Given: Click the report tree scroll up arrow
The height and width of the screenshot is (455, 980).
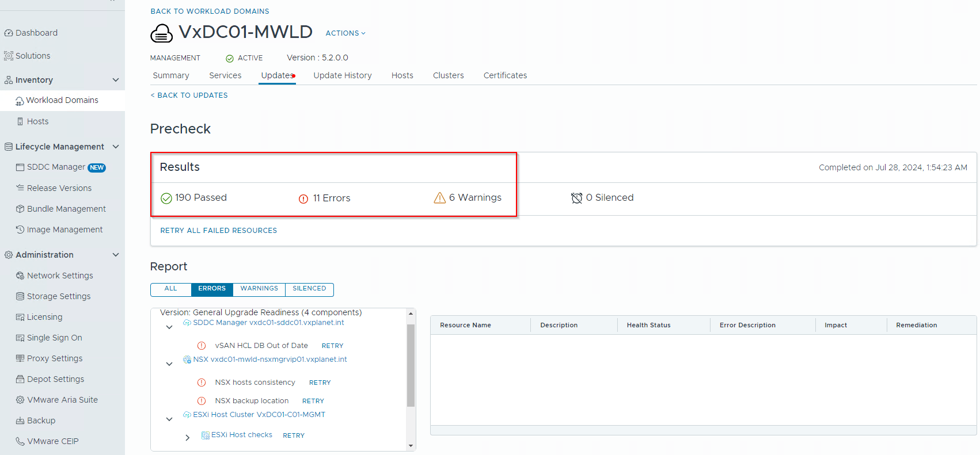Looking at the screenshot, I should pos(411,313).
